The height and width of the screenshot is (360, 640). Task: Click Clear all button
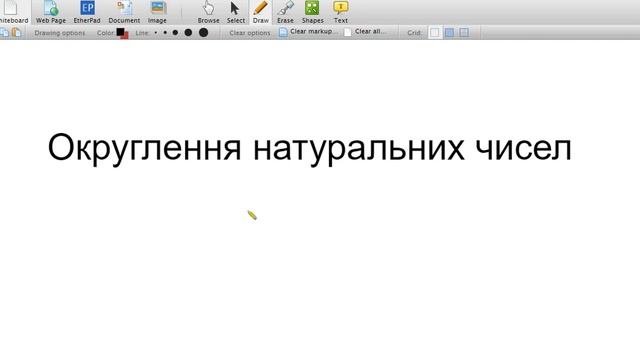pyautogui.click(x=364, y=32)
